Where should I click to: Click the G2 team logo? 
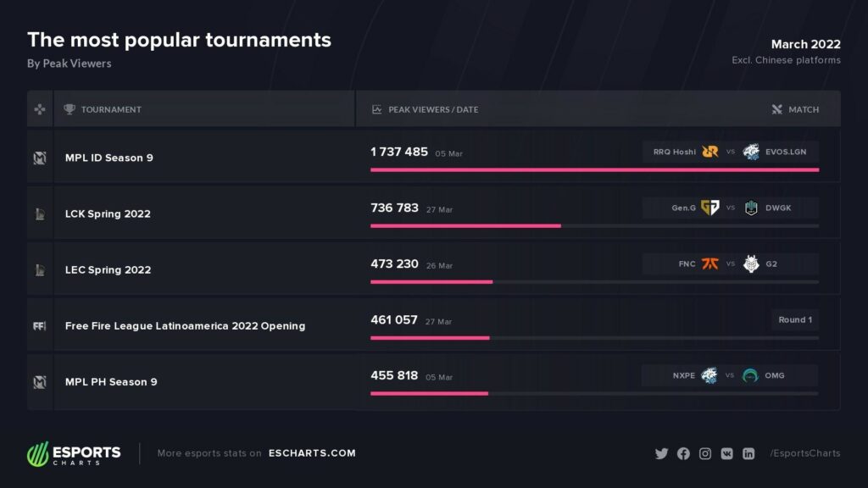pos(751,264)
